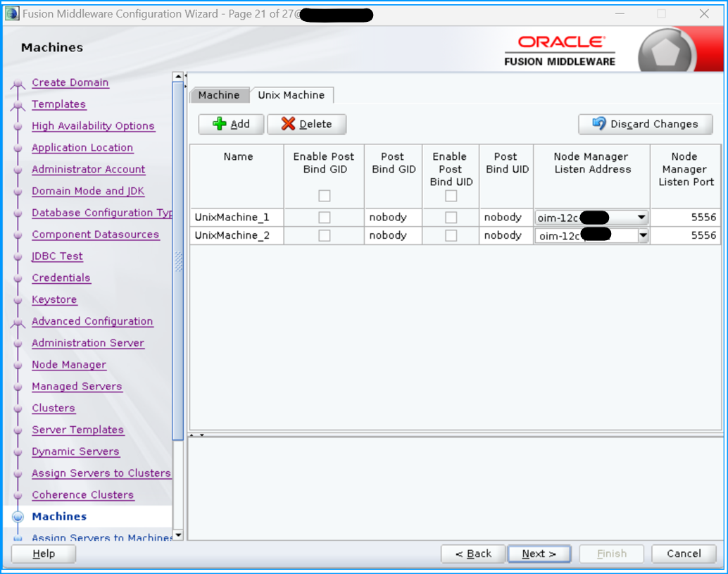This screenshot has height=574, width=728.
Task: Click the wizard globe icon in title bar
Action: click(12, 14)
